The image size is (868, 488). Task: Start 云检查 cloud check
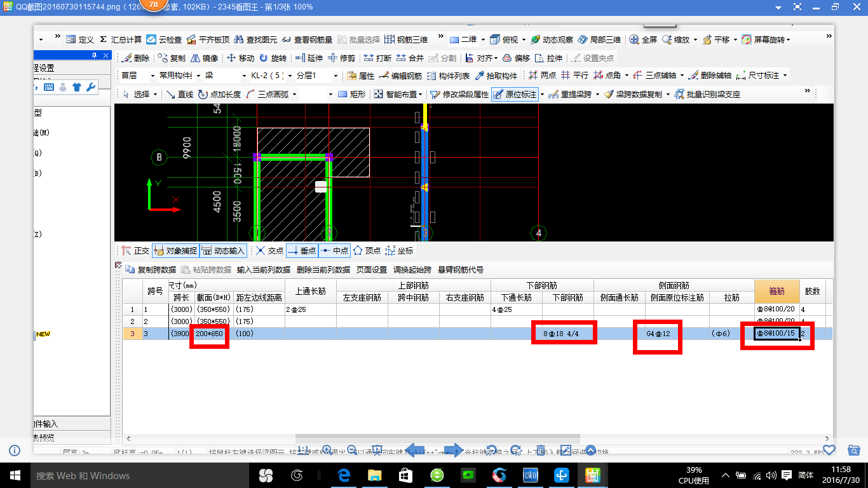pos(164,39)
